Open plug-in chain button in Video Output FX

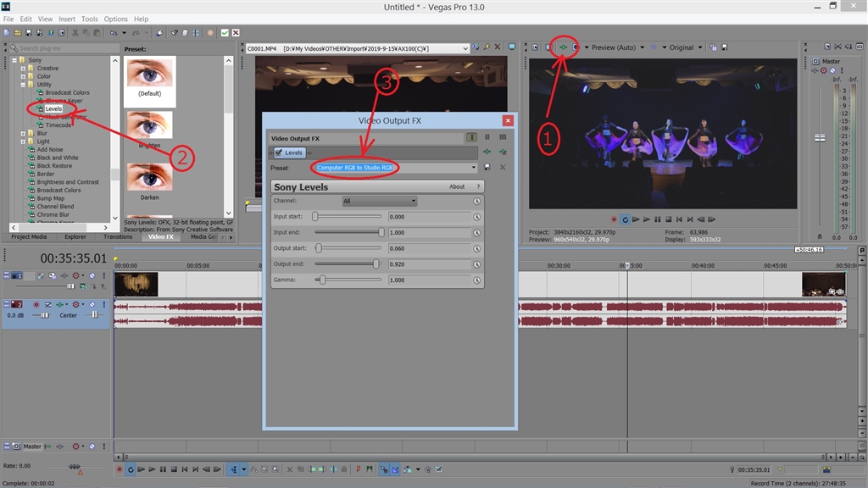tap(487, 152)
